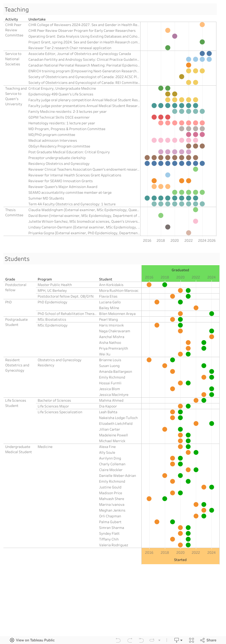Select the purple mark in the Operating Grant row
This screenshot has height=644, width=226.
click(175, 36)
